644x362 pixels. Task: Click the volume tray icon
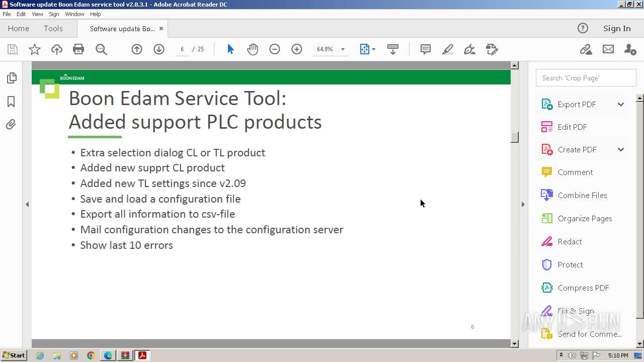point(572,355)
